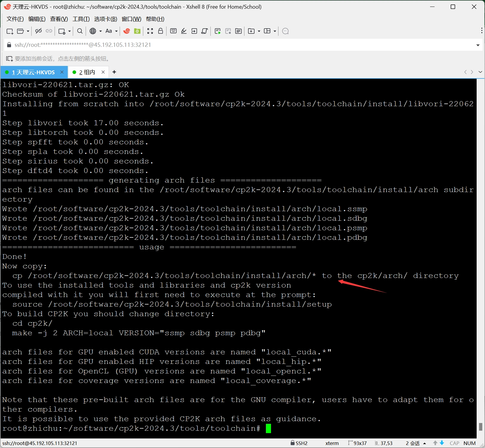This screenshot has height=448, width=485.
Task: Click the globe encoding icon
Action: click(93, 31)
